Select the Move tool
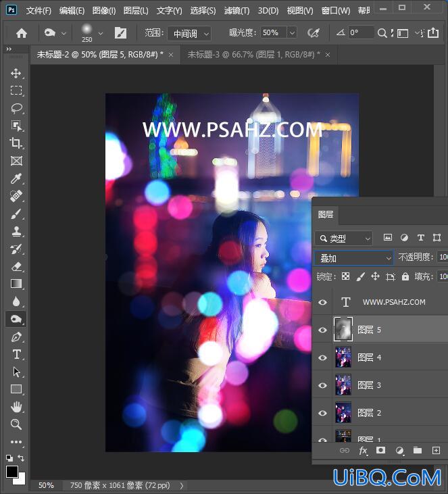The height and width of the screenshot is (494, 448). [16, 74]
